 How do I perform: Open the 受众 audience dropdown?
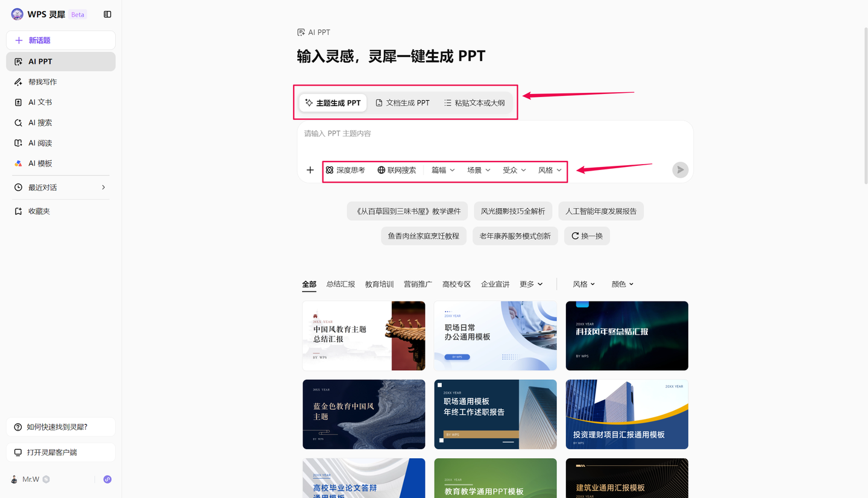(x=515, y=170)
